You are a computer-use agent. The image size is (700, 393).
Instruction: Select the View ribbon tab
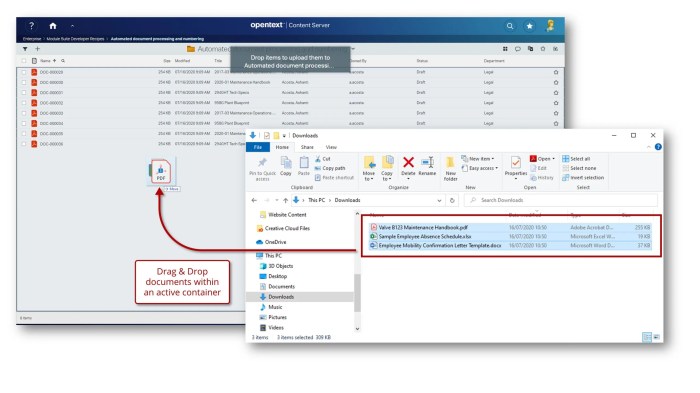[x=331, y=147]
